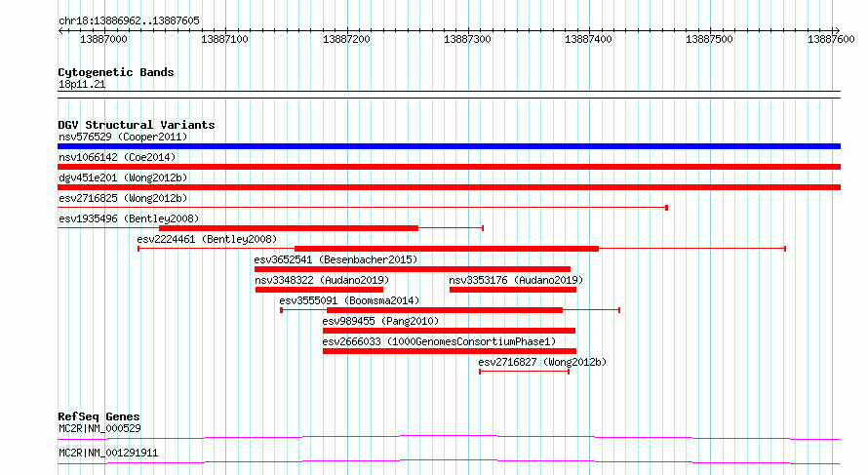Click the MC2R|NM_001291911 gene label
This screenshot has height=475, width=868.
(108, 453)
